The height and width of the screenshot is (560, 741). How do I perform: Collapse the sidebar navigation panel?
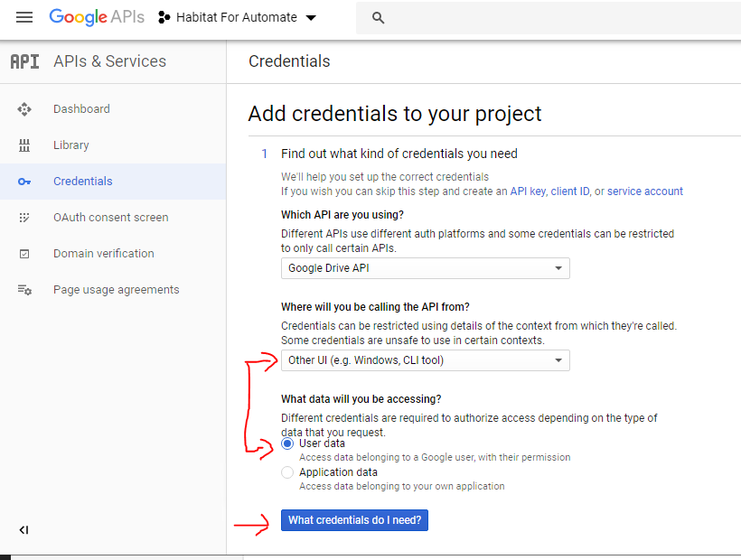click(23, 530)
